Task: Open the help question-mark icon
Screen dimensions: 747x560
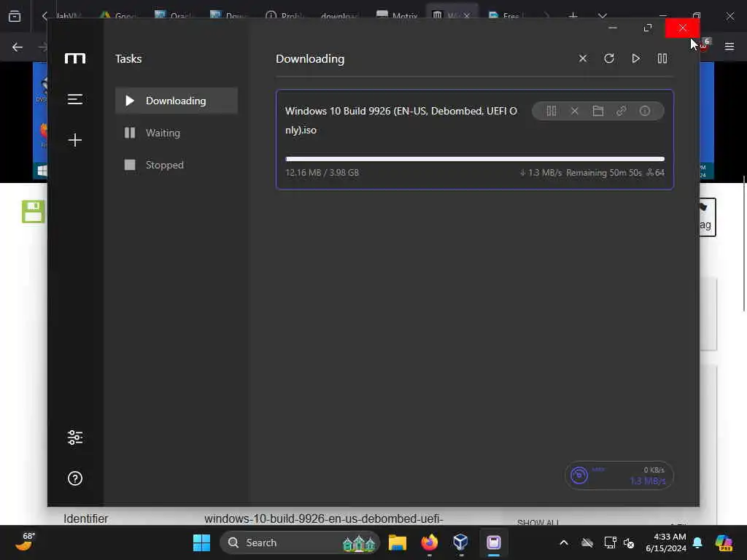Action: [75, 478]
